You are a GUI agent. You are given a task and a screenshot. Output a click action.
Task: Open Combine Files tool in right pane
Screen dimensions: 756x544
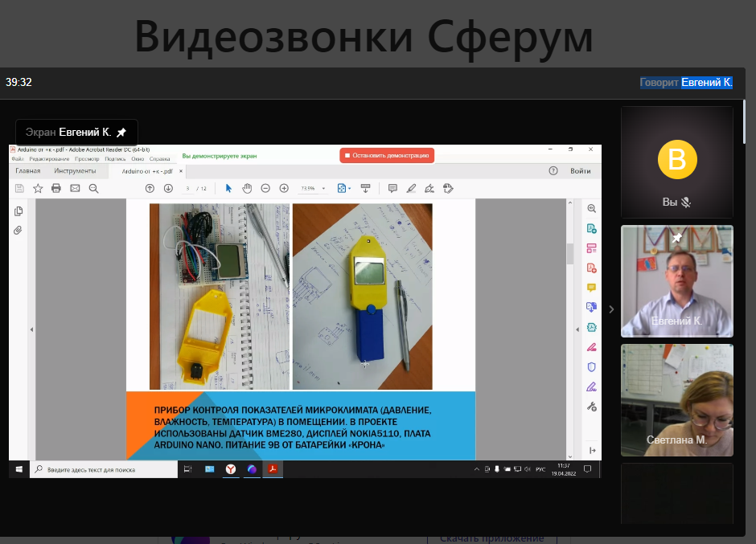592,307
